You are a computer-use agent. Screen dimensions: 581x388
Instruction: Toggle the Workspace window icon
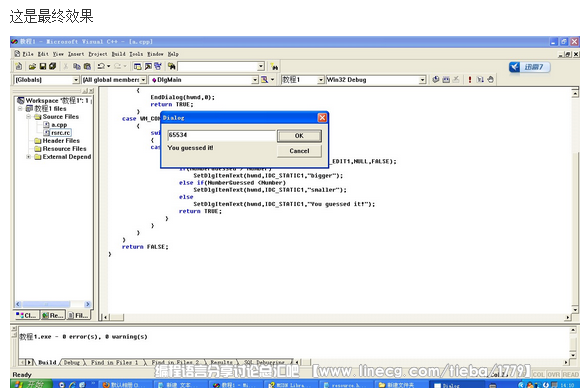137,66
